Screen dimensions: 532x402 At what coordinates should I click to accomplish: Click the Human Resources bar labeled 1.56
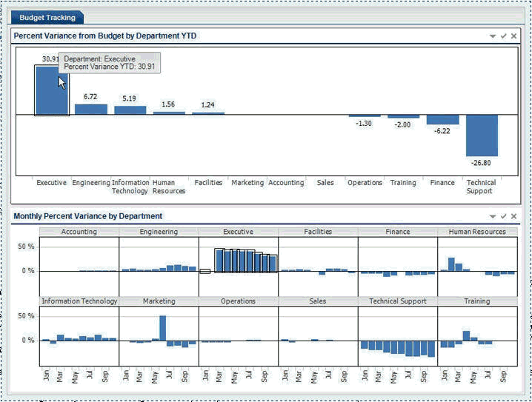click(x=169, y=113)
